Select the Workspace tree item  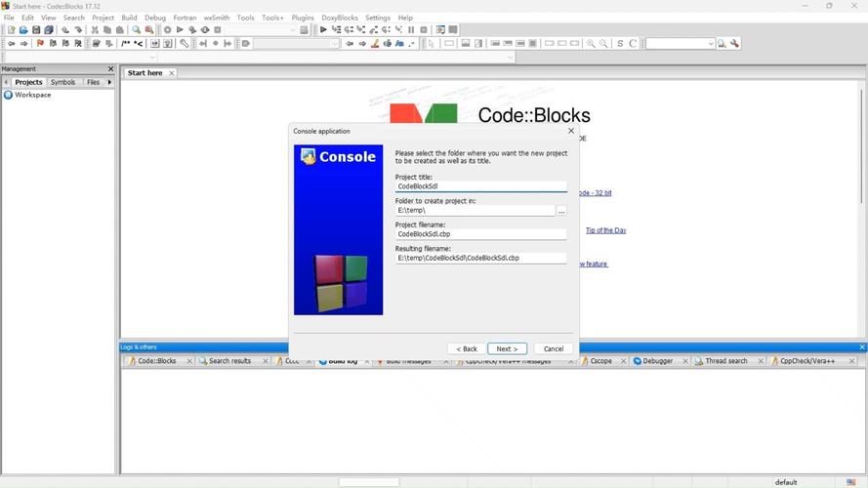coord(32,96)
